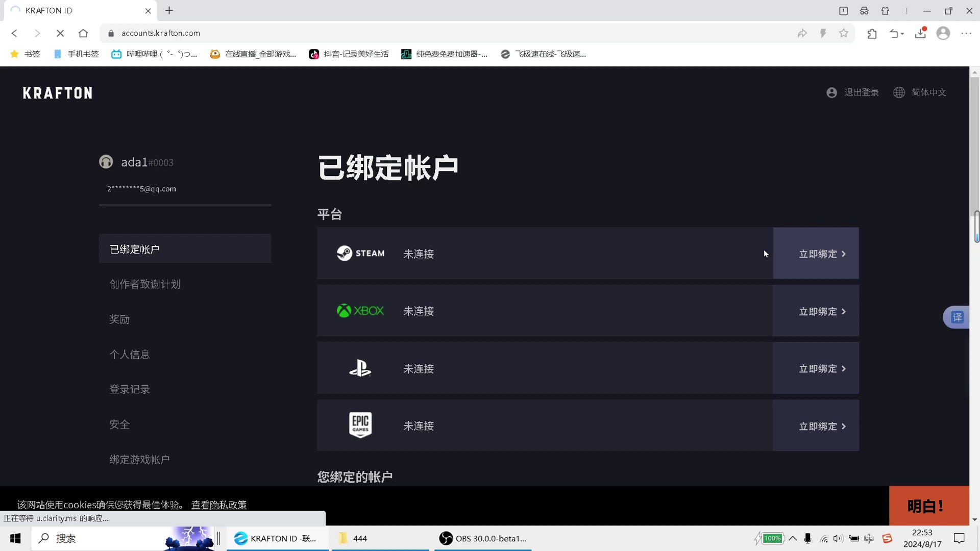The width and height of the screenshot is (980, 551).
Task: Open the 飞极速在线 bookmark
Action: 543,54
